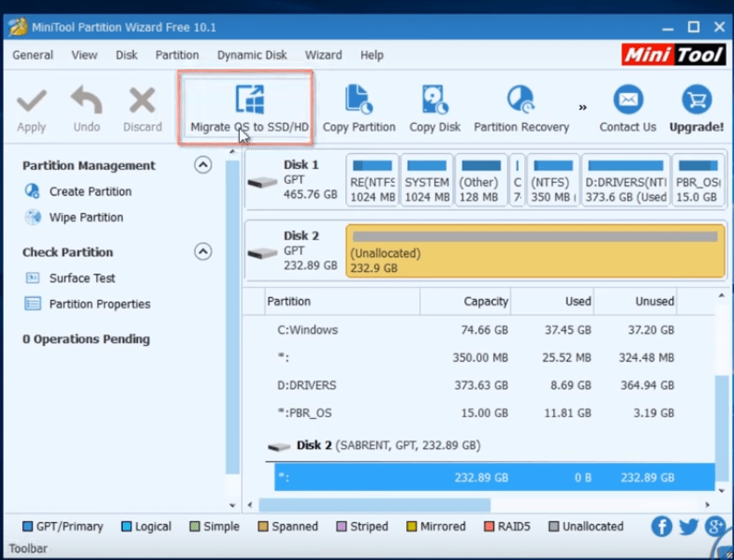Click horizontal scrollbar right arrow

tap(707, 505)
